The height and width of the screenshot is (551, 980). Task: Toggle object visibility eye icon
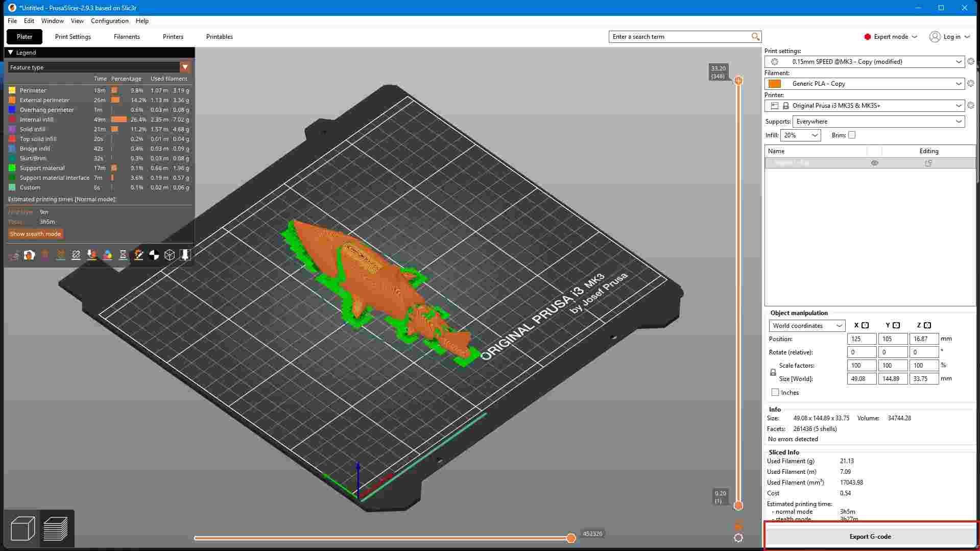[x=875, y=163]
